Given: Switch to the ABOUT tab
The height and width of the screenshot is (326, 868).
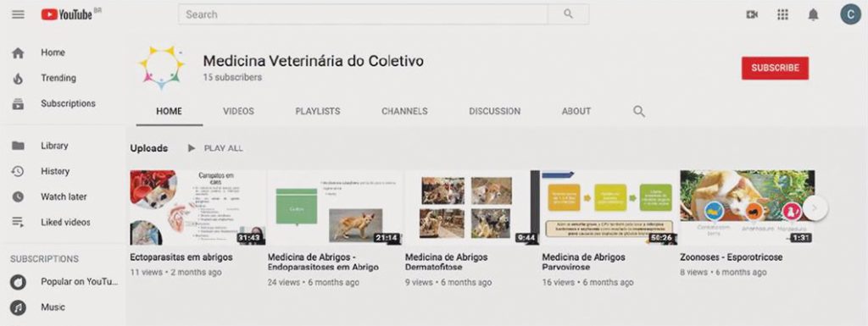Looking at the screenshot, I should click(576, 111).
